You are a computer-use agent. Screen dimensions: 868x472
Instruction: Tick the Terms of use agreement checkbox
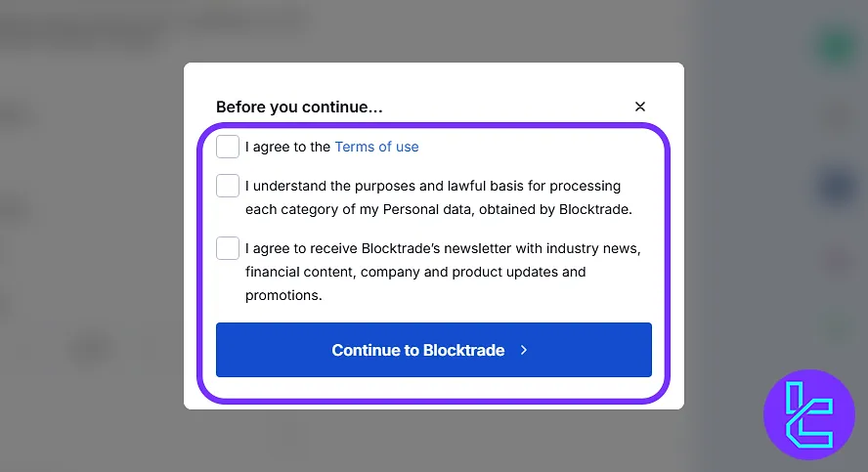pyautogui.click(x=228, y=147)
